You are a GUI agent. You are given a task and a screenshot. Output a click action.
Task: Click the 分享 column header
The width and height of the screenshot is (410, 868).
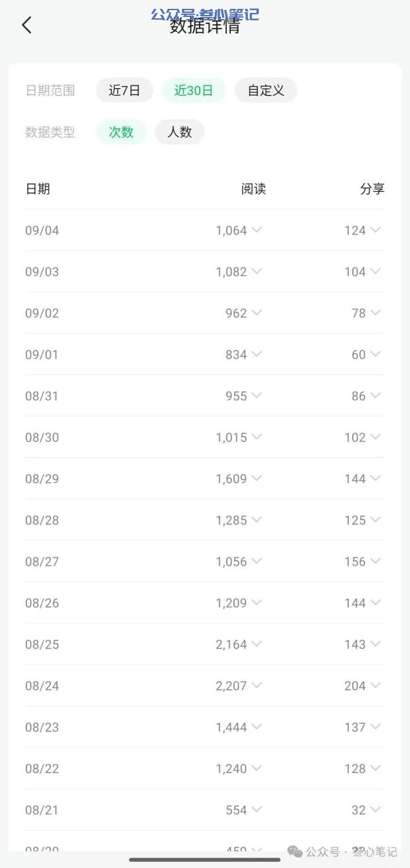372,189
